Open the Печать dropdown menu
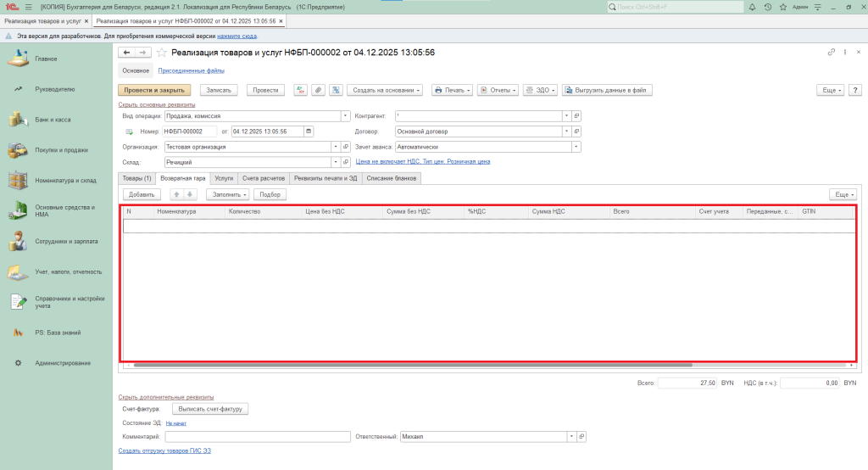868x470 pixels. pos(452,90)
